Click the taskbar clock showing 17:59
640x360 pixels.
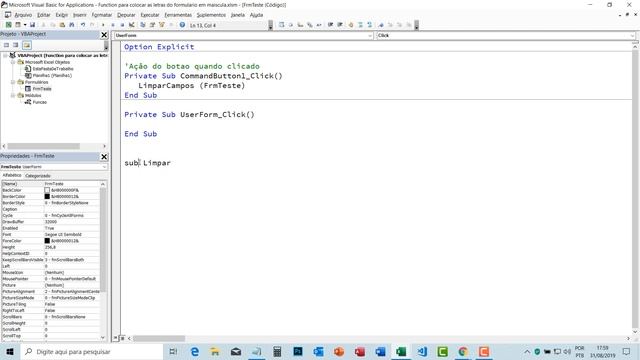[602, 351]
